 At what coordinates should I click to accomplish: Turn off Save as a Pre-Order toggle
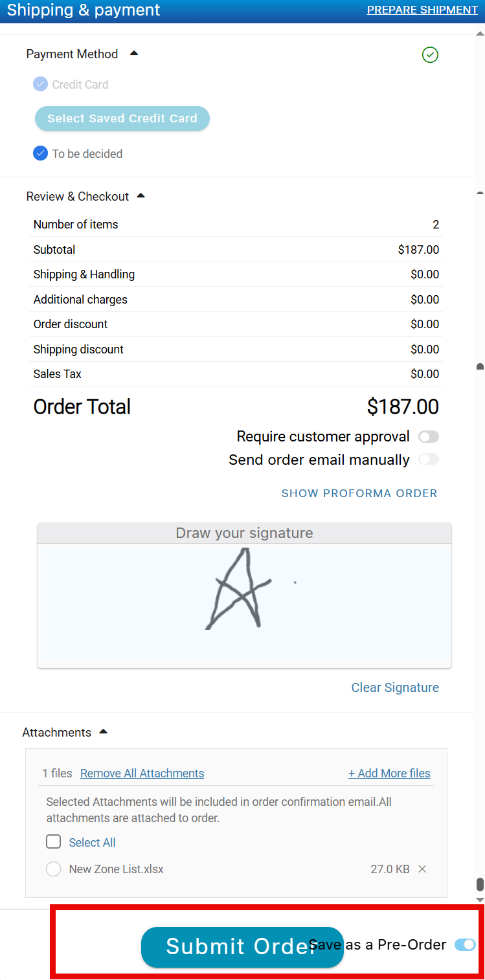[x=465, y=945]
